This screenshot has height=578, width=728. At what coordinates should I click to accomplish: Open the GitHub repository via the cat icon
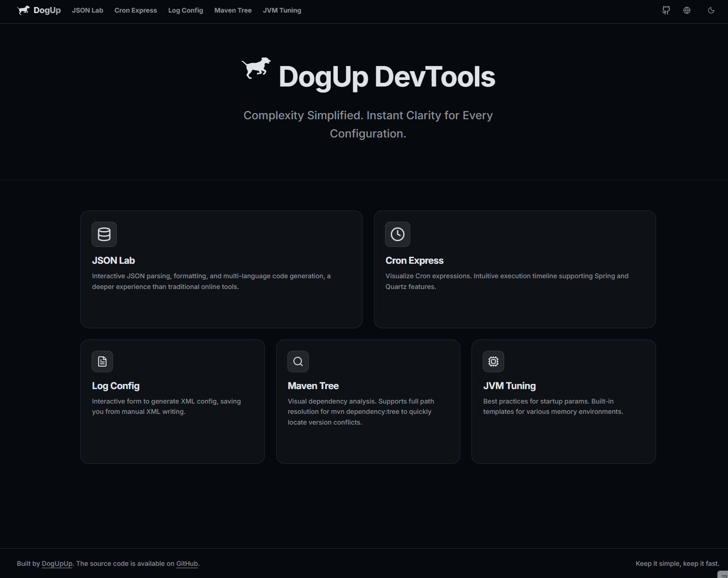[665, 10]
